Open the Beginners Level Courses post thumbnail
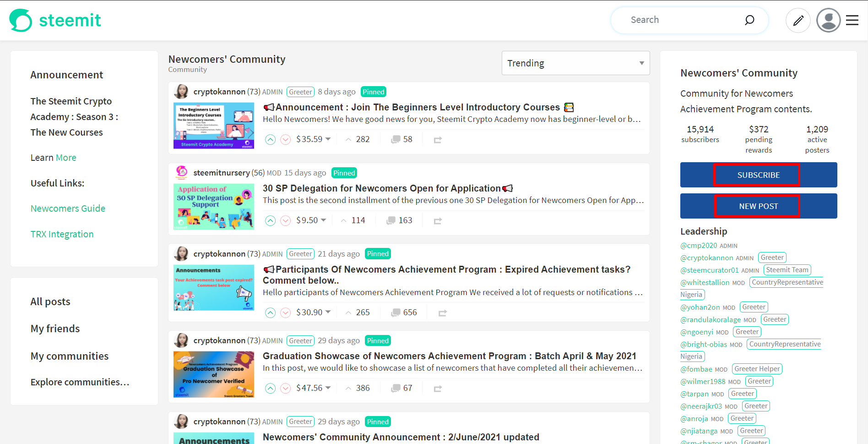The image size is (868, 444). point(214,126)
